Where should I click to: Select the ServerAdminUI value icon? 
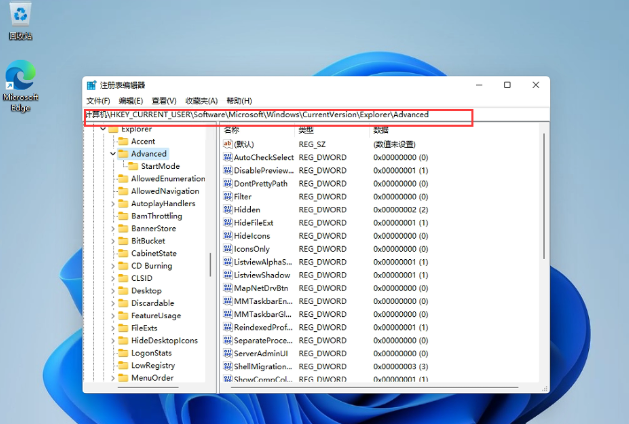tap(228, 353)
